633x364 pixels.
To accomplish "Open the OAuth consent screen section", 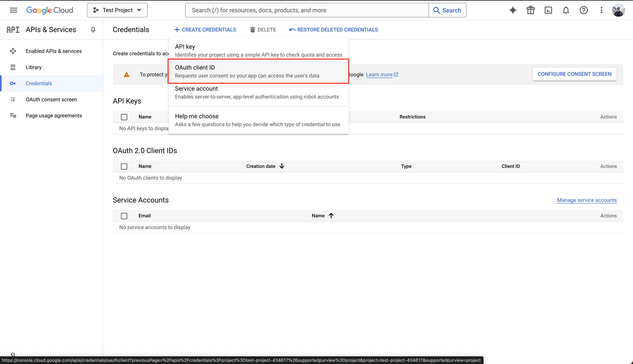I will pos(51,99).
